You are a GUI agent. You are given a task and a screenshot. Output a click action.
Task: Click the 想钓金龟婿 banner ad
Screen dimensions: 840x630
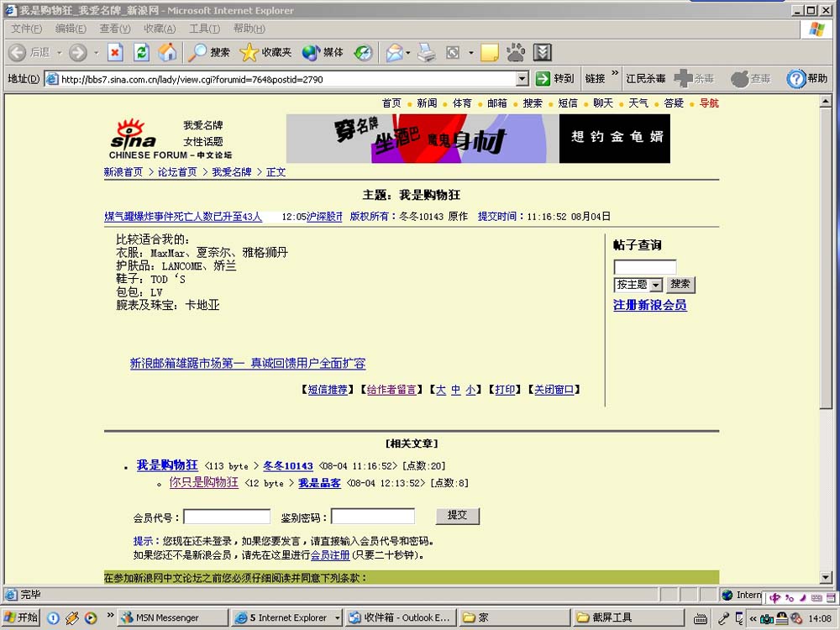tap(615, 139)
